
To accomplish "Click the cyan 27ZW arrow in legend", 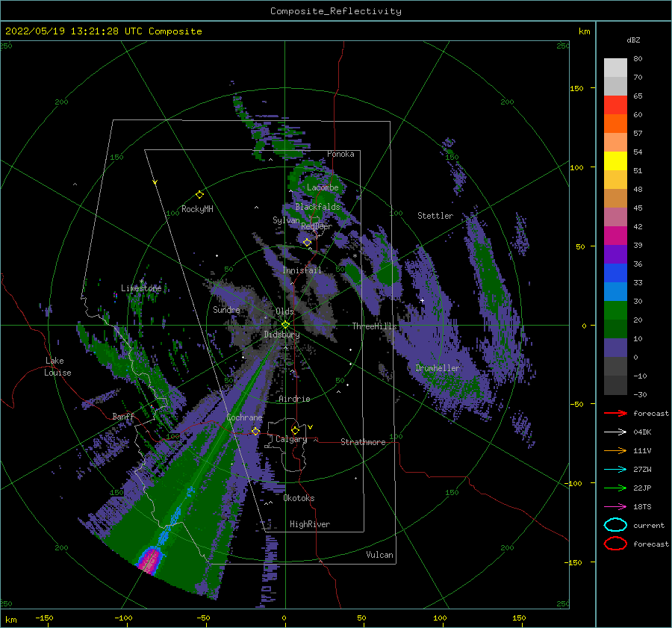I will [615, 470].
